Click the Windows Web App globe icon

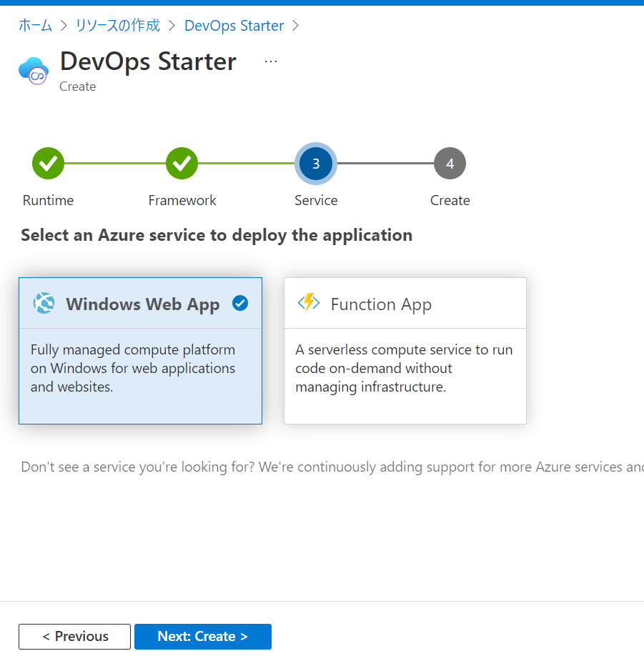click(44, 303)
